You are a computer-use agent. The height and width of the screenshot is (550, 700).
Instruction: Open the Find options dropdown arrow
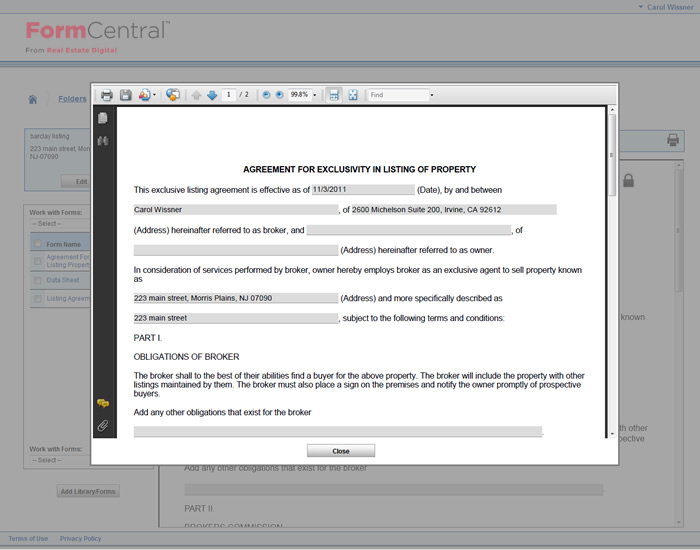(432, 95)
